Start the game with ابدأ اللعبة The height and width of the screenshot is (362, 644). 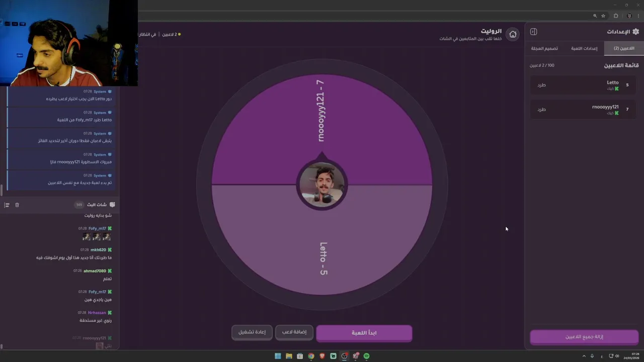[x=364, y=333]
